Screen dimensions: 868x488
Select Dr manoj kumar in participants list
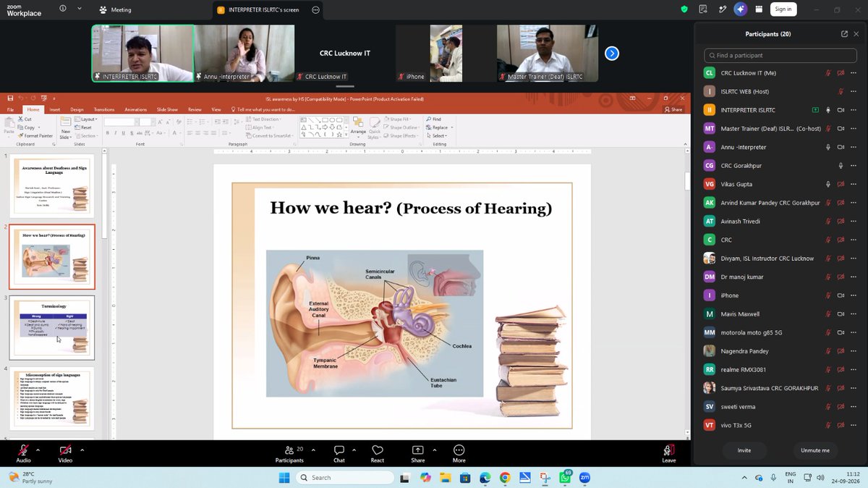(781, 277)
